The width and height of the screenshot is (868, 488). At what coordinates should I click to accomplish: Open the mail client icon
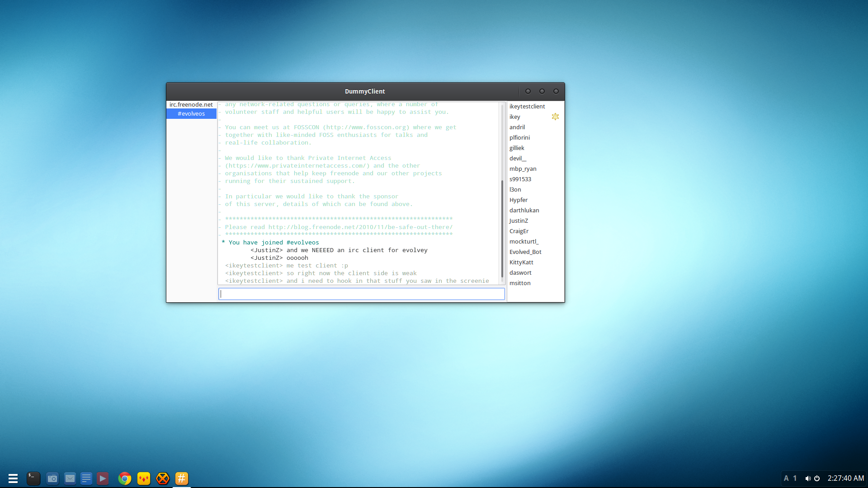click(70, 478)
